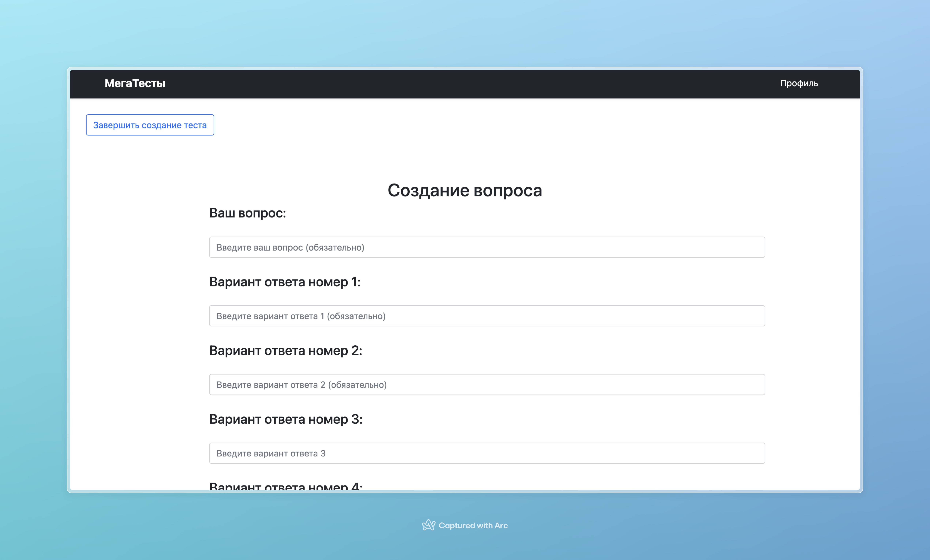Click the blank white area beside Завершить button
Screen dimensions: 930x560
(x=491, y=125)
